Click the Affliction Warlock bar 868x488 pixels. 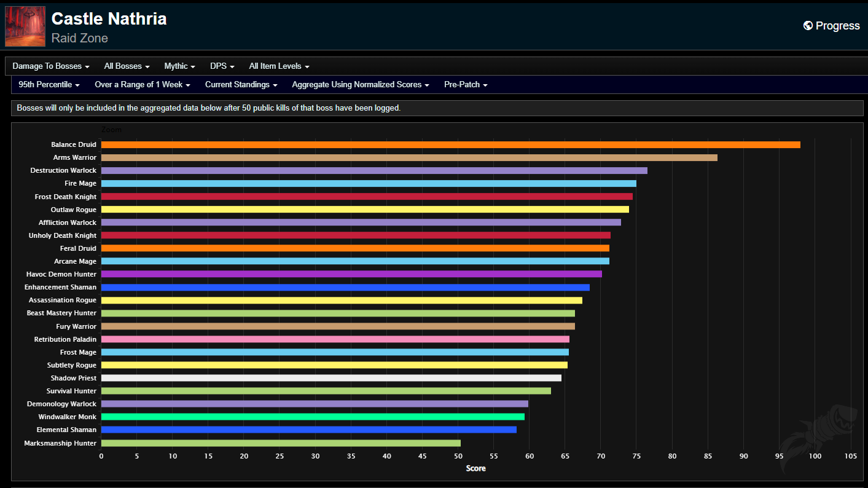(x=361, y=222)
